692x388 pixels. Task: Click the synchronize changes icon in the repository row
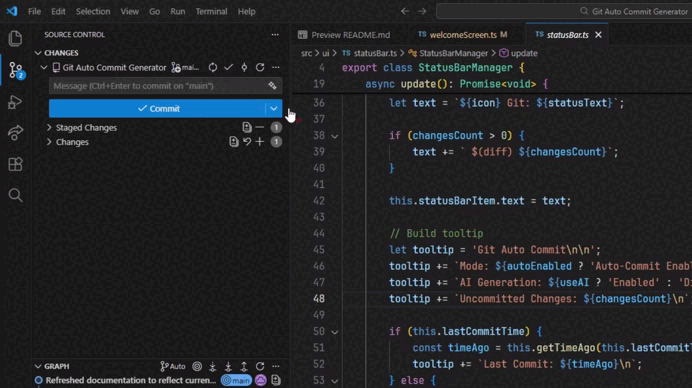point(213,68)
